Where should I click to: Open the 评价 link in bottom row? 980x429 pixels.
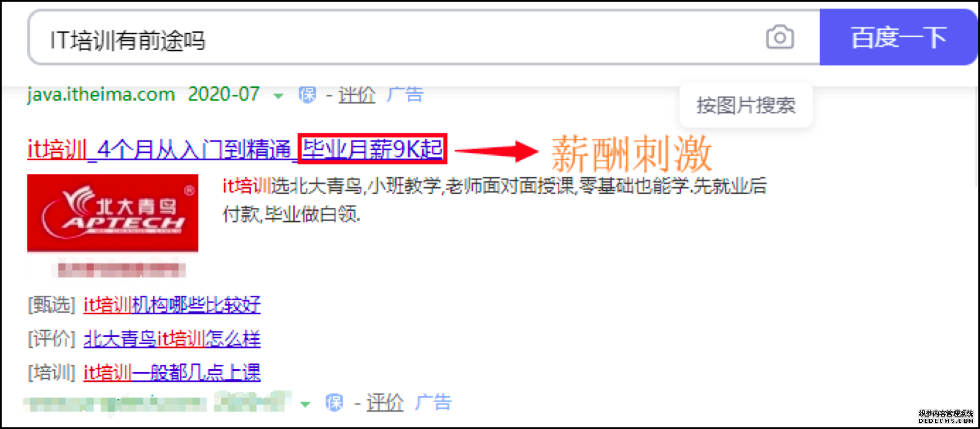[x=385, y=402]
